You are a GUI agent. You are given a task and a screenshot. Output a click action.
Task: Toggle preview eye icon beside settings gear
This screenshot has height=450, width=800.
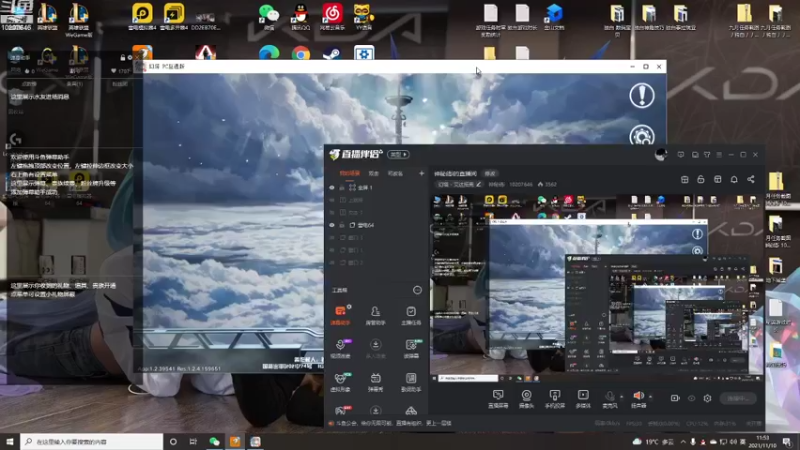coord(691,398)
